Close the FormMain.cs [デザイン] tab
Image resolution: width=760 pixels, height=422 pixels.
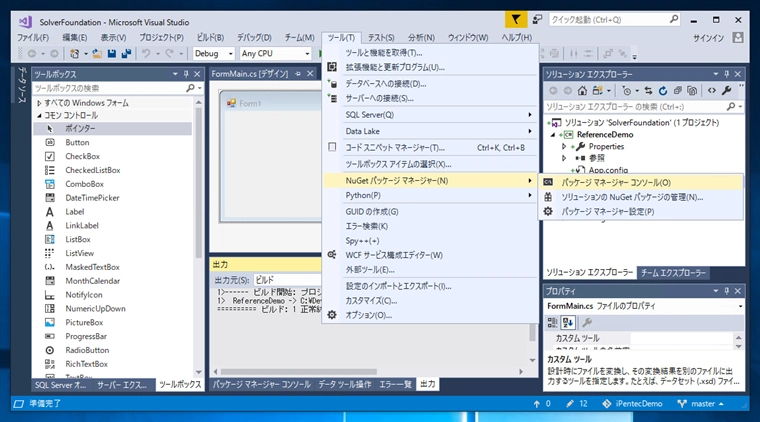(310, 74)
